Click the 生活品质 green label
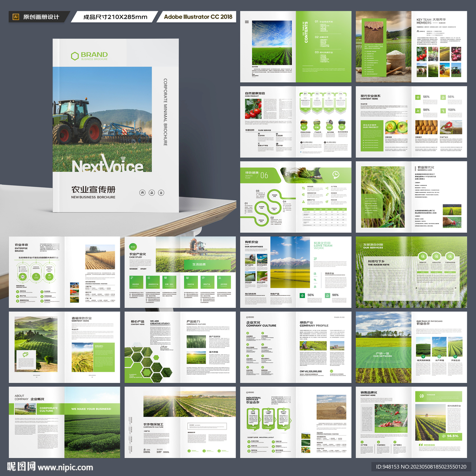476x476 pixels. (199, 264)
